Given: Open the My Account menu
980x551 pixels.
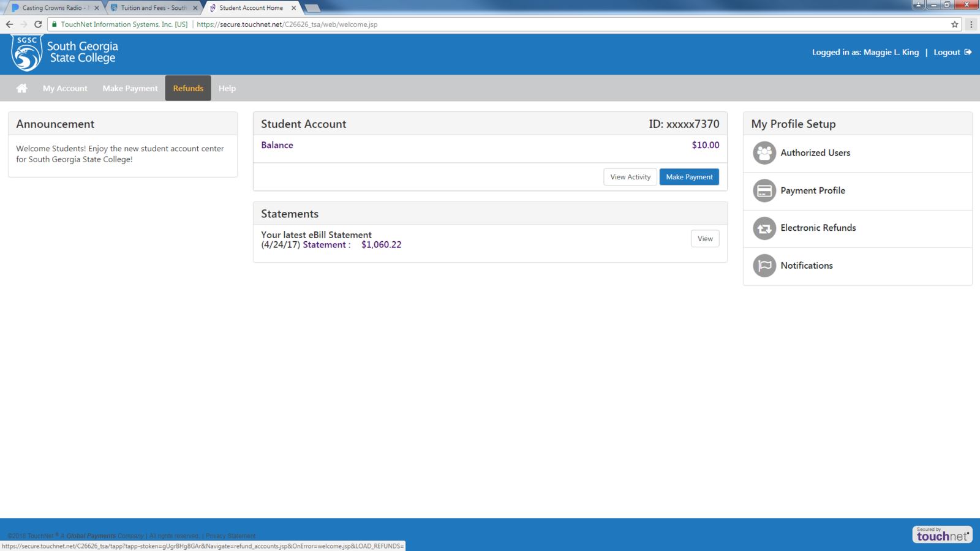Looking at the screenshot, I should pos(65,88).
